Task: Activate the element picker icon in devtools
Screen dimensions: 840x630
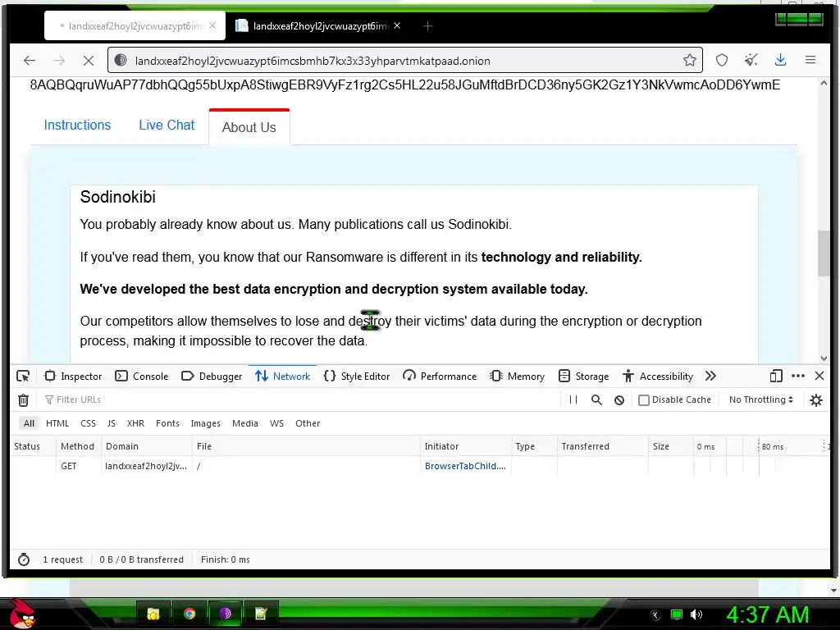Action: point(23,376)
